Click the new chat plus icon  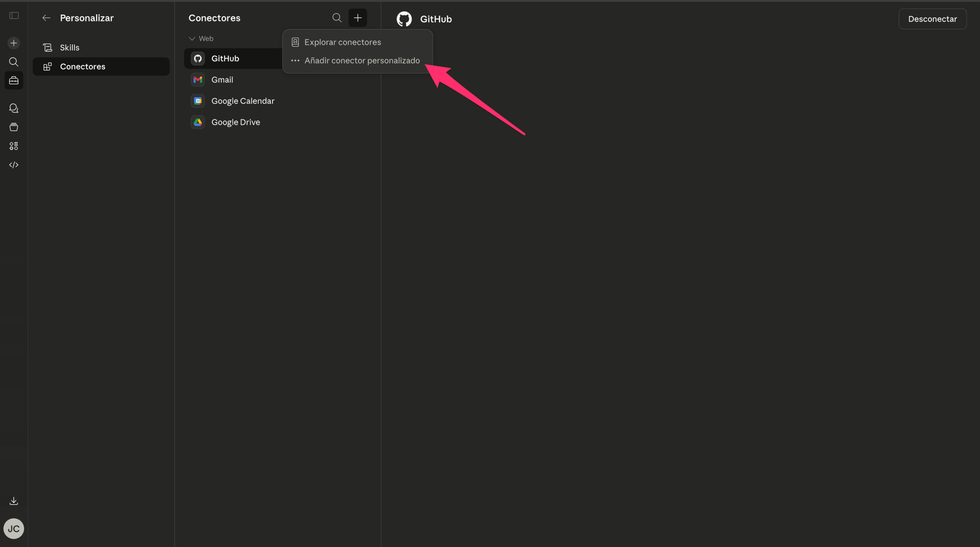14,43
